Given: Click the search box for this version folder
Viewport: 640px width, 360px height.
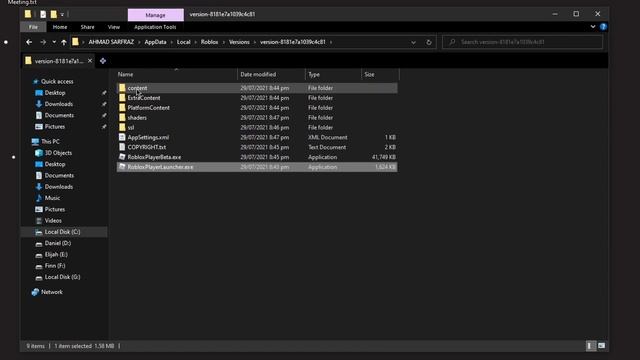Looking at the screenshot, I should point(522,42).
